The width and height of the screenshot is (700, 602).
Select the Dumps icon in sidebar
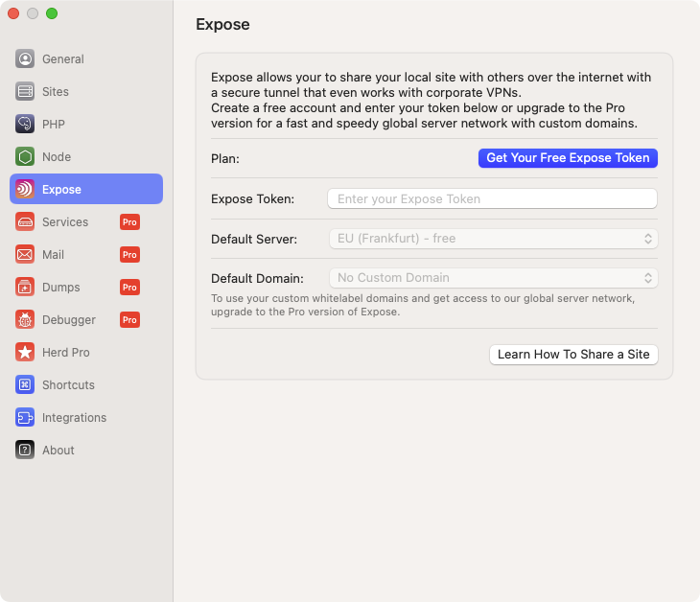[x=25, y=287]
